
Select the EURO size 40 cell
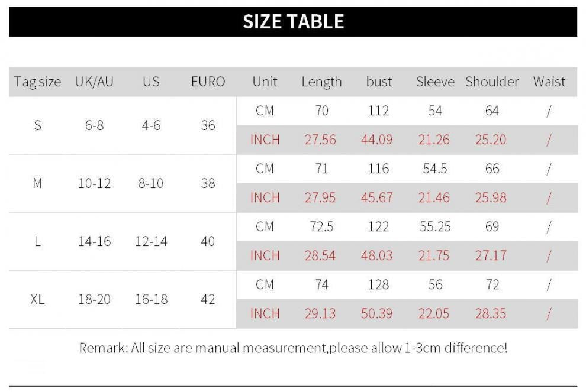[x=208, y=241]
